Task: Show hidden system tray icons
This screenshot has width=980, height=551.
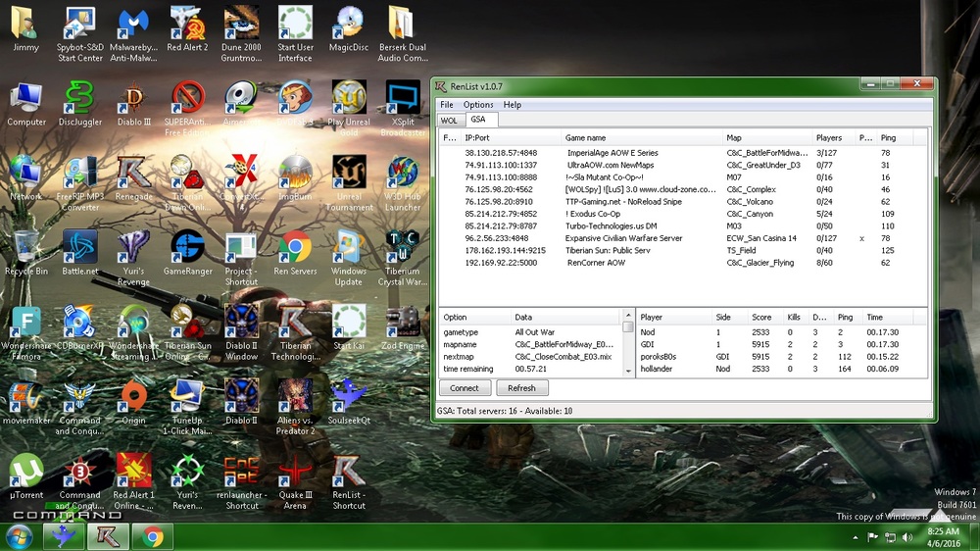Action: point(855,537)
